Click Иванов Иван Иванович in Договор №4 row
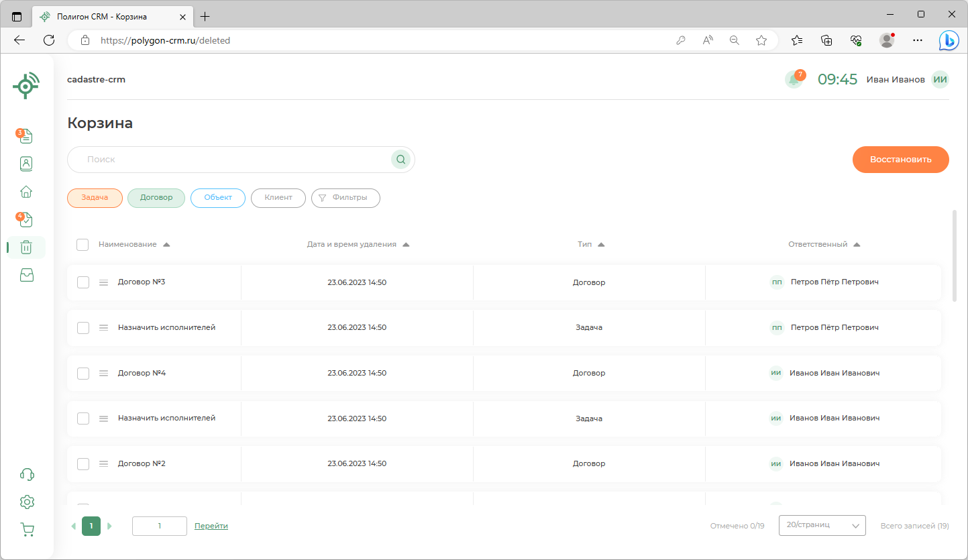Image resolution: width=968 pixels, height=560 pixels. click(835, 372)
